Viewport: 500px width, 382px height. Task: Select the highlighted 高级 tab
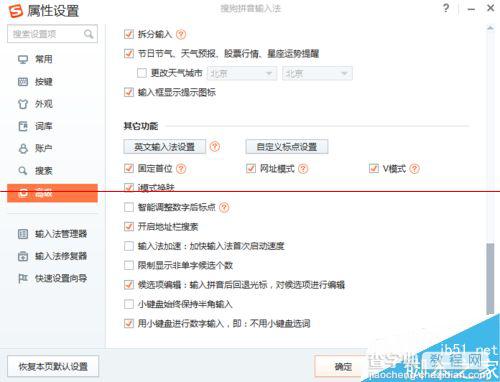52,193
